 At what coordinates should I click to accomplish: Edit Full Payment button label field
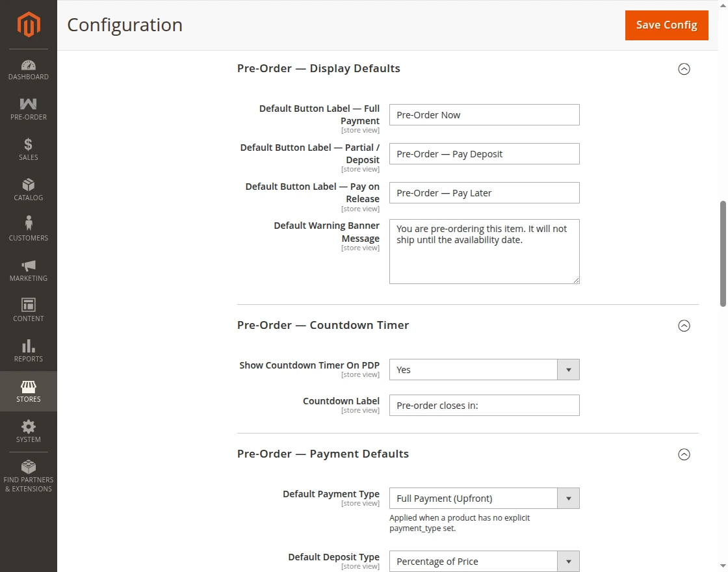pyautogui.click(x=484, y=114)
